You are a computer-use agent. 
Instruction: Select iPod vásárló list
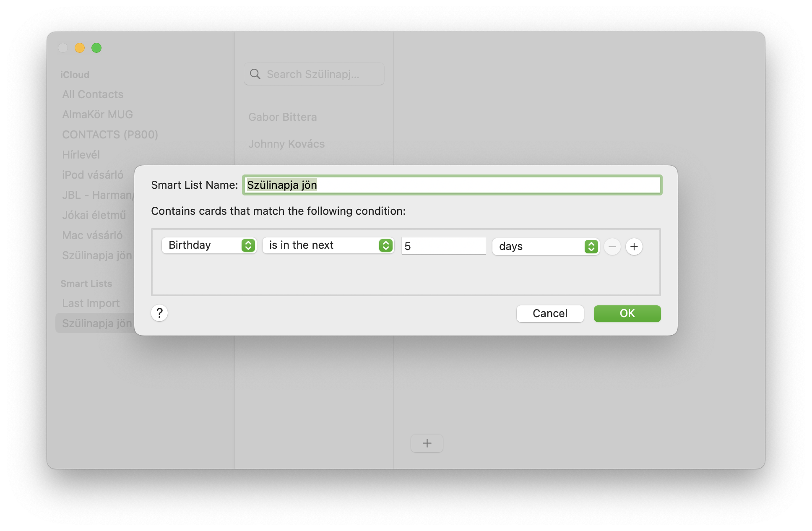93,175
